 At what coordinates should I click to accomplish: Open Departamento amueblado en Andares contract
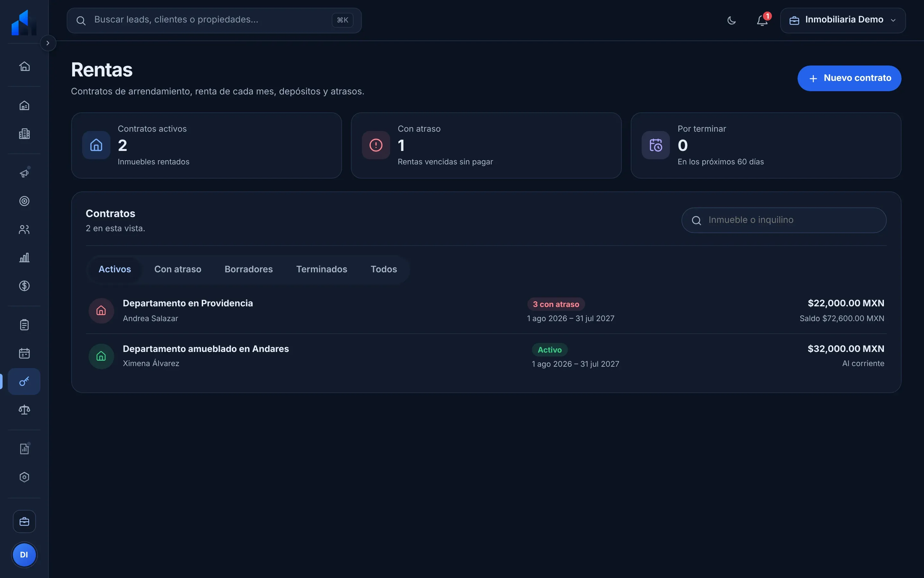tap(486, 356)
